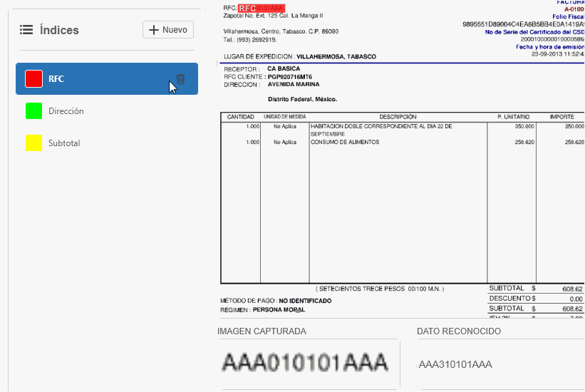Click the Nuevo button to add index
585x392 pixels.
click(168, 29)
